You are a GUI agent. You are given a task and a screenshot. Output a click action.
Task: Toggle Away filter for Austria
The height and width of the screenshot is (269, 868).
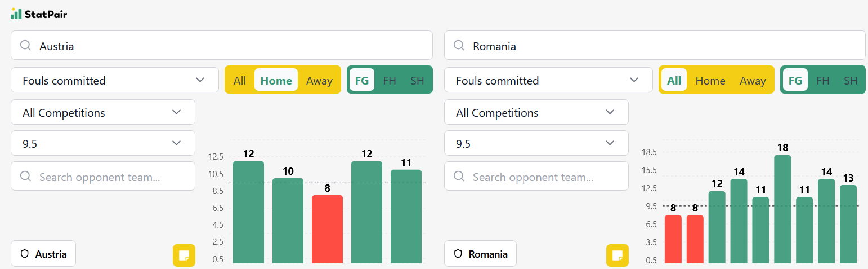pyautogui.click(x=319, y=80)
